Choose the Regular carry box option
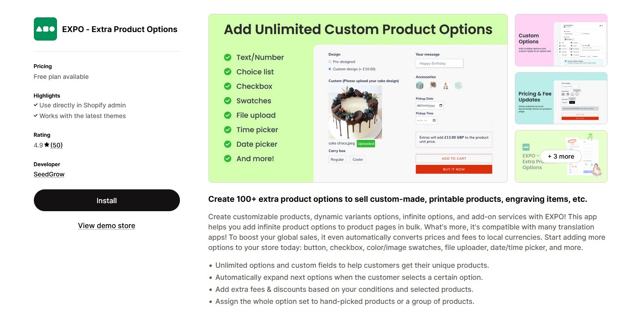The image size is (644, 319). tap(337, 159)
